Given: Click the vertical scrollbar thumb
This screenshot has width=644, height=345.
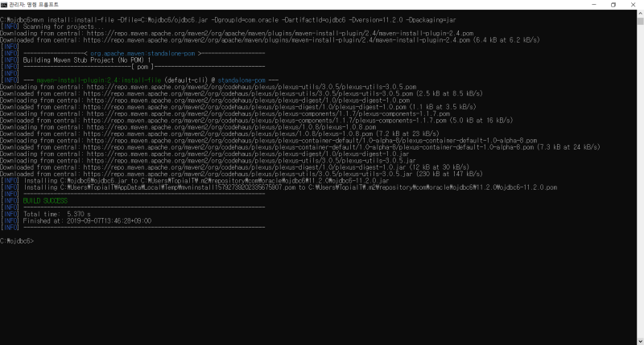Looking at the screenshot, I should point(640,21).
